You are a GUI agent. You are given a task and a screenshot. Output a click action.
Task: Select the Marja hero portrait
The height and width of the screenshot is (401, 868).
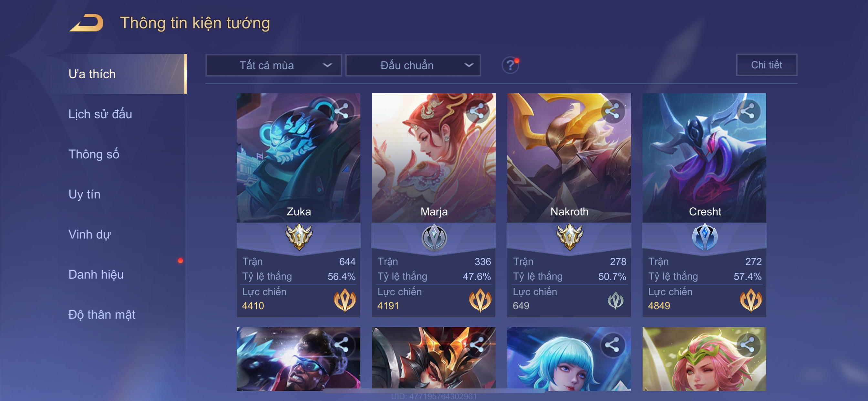(434, 158)
